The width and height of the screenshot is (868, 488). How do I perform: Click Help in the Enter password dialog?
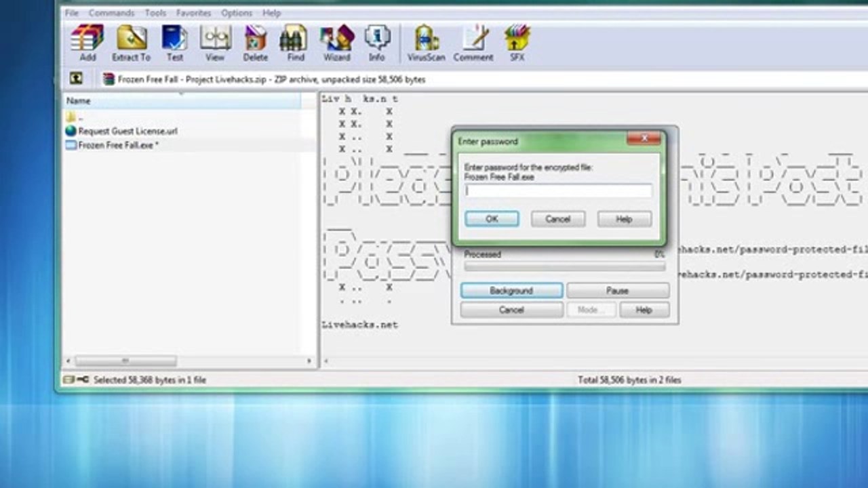tap(624, 219)
